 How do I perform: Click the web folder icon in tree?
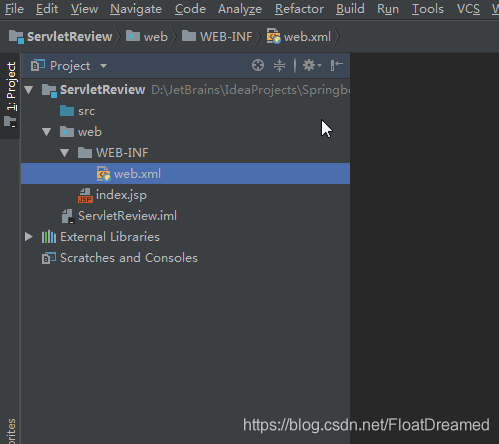(67, 132)
